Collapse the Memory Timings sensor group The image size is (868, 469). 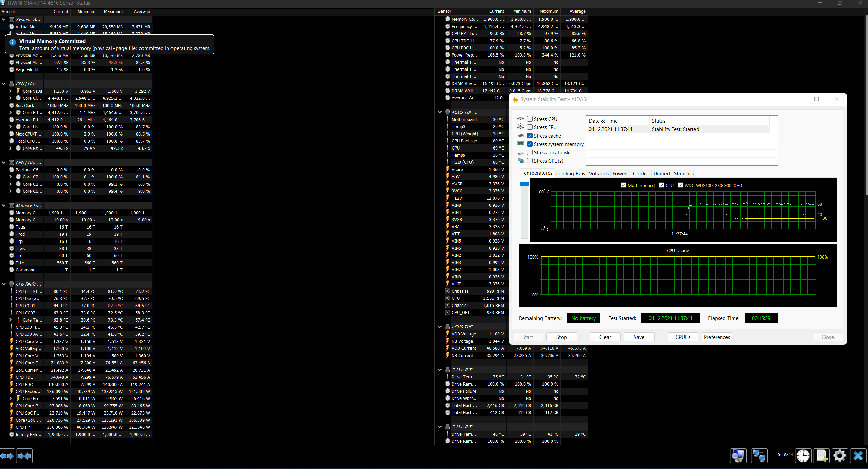(x=4, y=205)
